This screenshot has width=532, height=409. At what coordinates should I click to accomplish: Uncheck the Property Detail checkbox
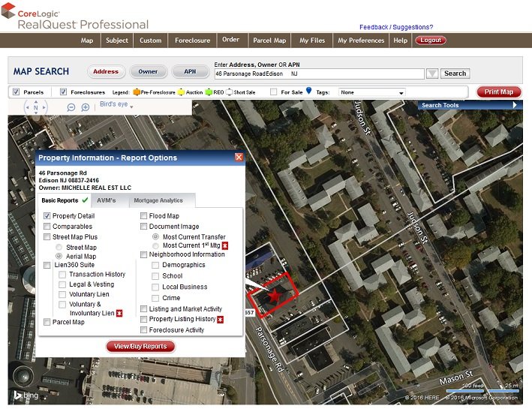[47, 216]
